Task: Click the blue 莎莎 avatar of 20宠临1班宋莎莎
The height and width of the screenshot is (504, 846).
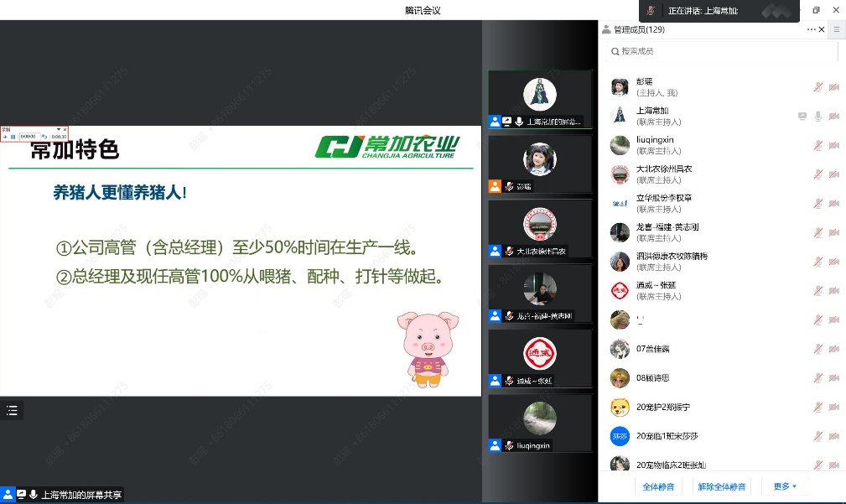Action: (x=620, y=436)
